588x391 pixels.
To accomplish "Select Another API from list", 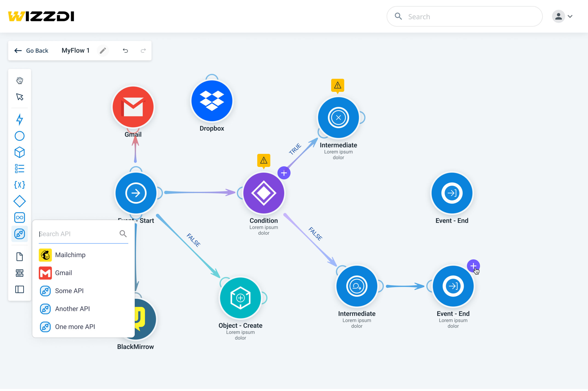I will pyautogui.click(x=83, y=309).
